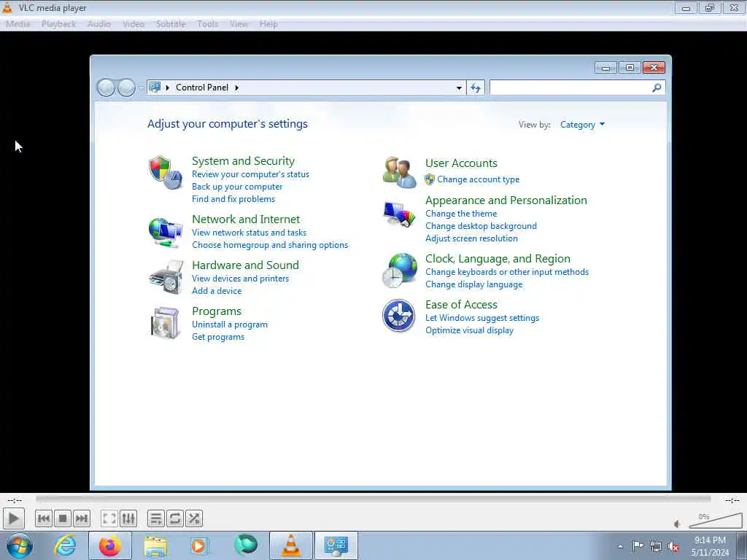Expand the address bar history dropdown arrow

(459, 87)
